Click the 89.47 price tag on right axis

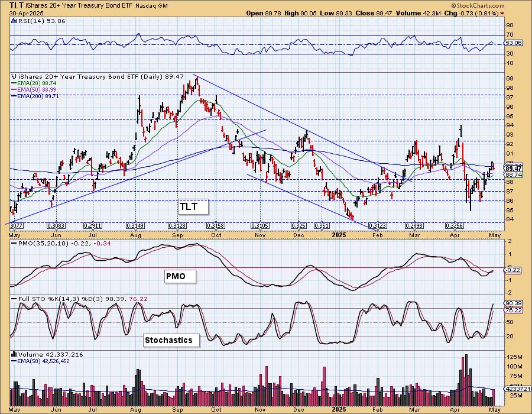tap(513, 169)
